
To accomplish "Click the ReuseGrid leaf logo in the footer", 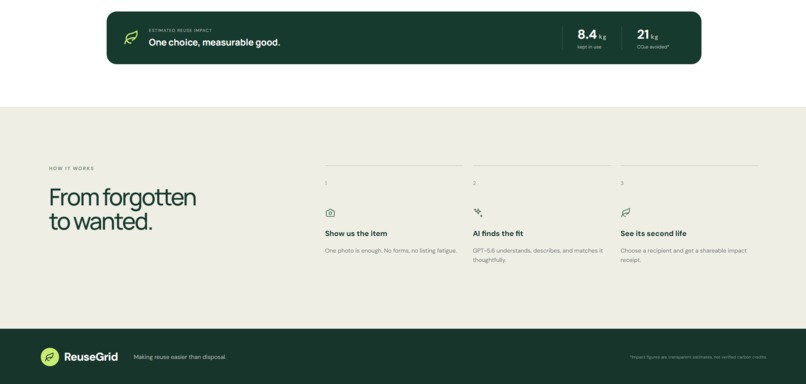I will (x=50, y=357).
